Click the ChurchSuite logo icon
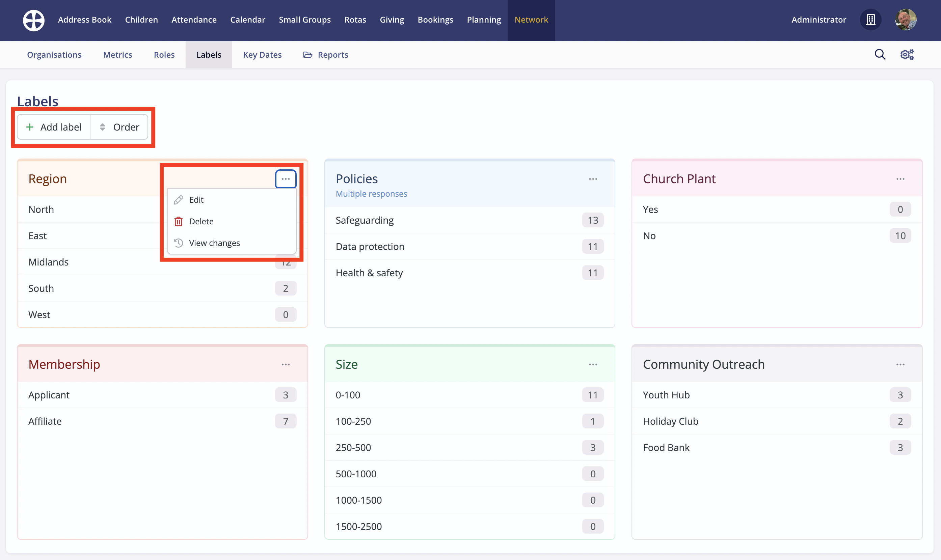Image resolution: width=941 pixels, height=560 pixels. [x=34, y=20]
